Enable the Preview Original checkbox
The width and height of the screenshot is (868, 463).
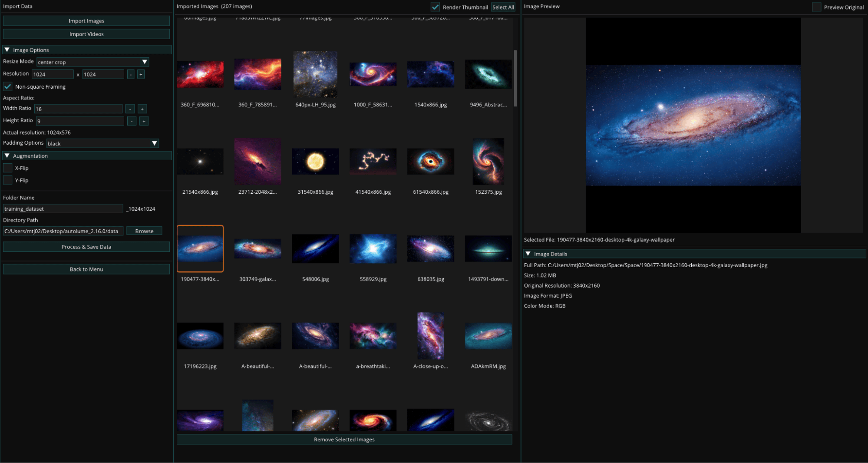(x=816, y=7)
